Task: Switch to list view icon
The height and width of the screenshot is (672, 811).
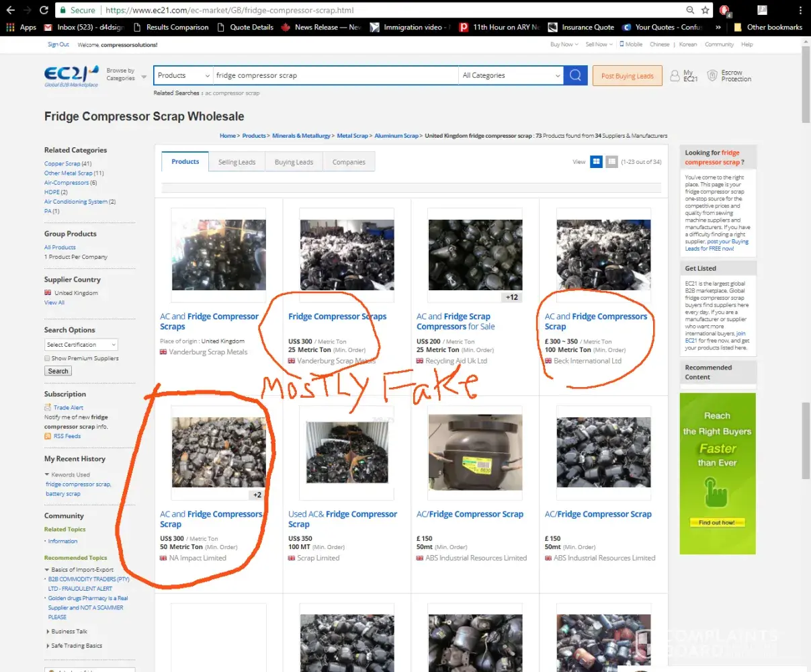Action: [611, 162]
